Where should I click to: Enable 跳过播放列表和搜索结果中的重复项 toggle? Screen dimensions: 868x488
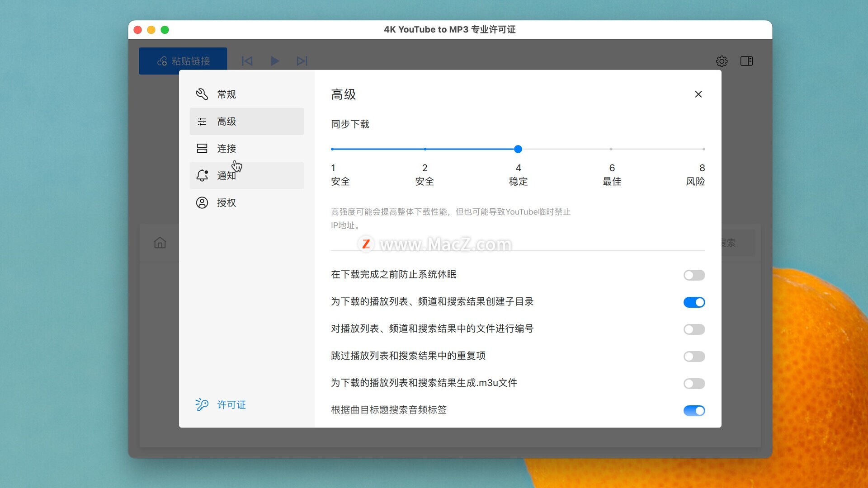694,357
